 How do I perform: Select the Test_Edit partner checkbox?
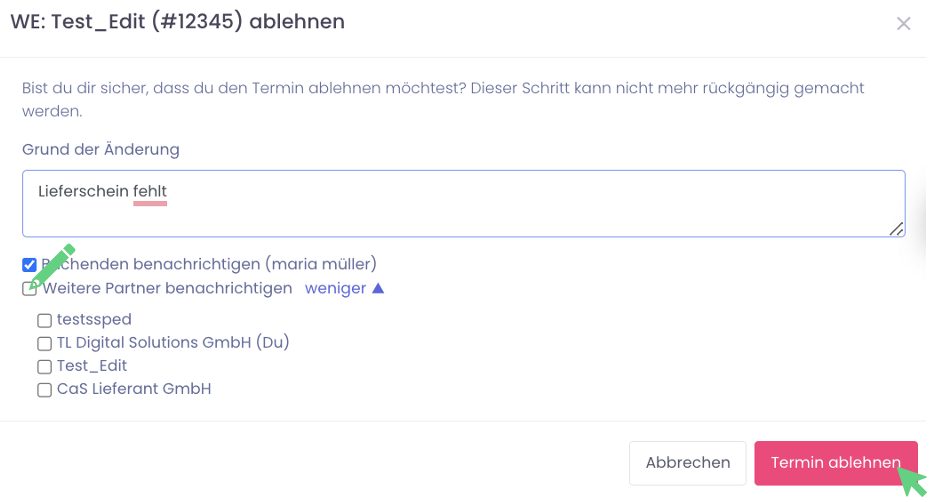44,367
